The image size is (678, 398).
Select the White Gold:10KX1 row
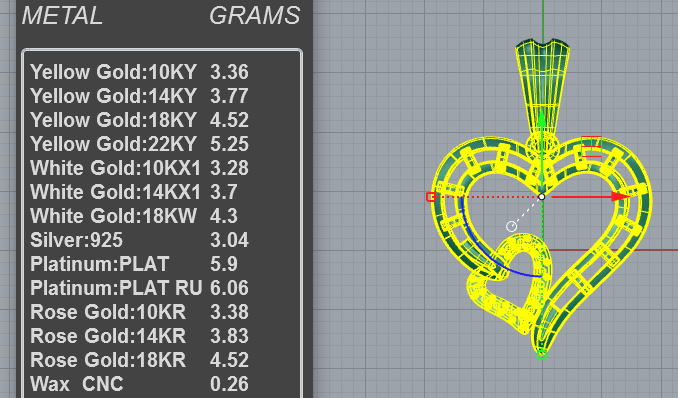(139, 168)
